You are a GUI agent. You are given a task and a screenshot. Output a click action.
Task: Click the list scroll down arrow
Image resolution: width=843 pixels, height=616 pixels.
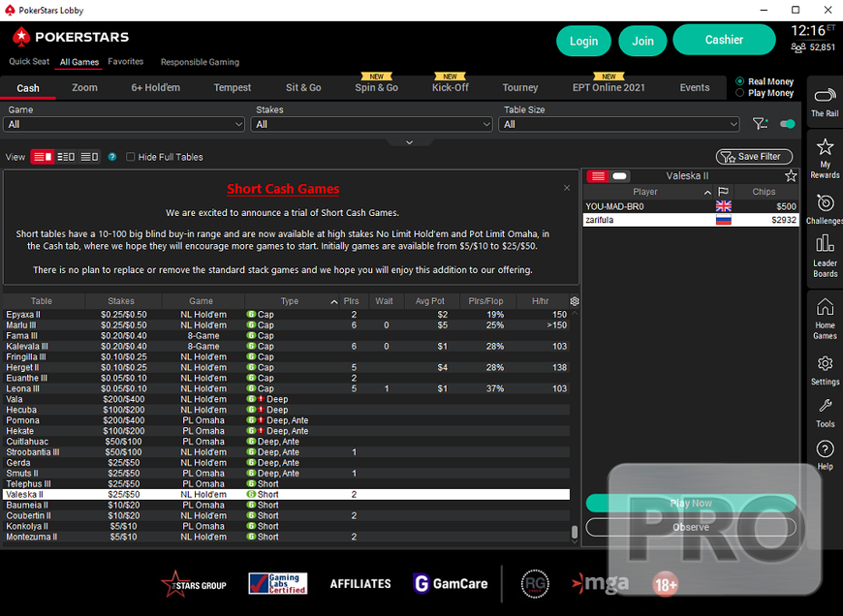click(575, 541)
